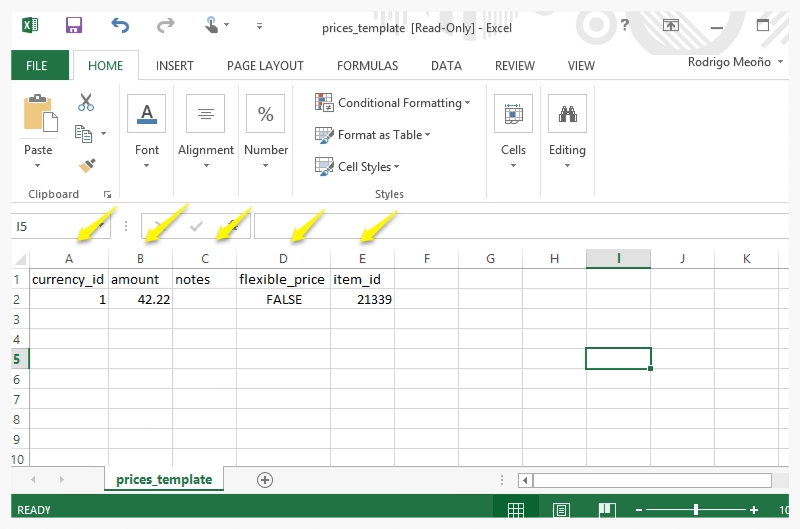The height and width of the screenshot is (529, 800).
Task: Open the Clipboard dialog launcher
Action: [x=107, y=194]
